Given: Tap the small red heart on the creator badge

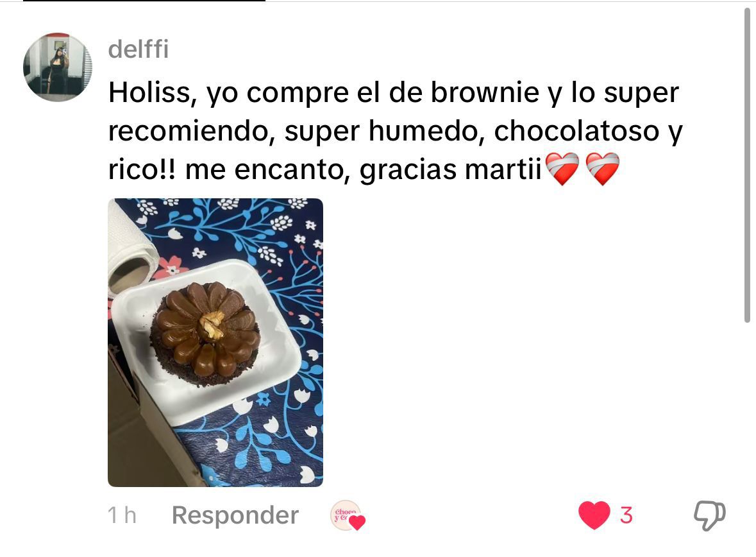Looking at the screenshot, I should point(357,523).
